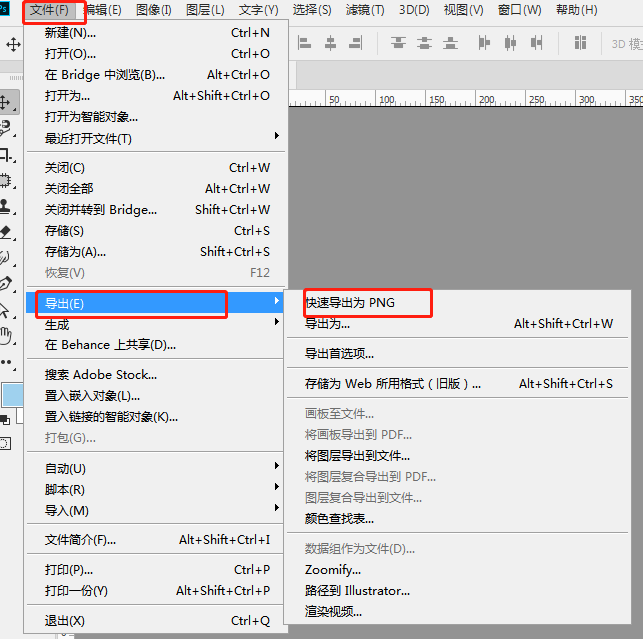Open the Edit Toolbar three-dots icon
The image size is (643, 639).
click(7, 363)
